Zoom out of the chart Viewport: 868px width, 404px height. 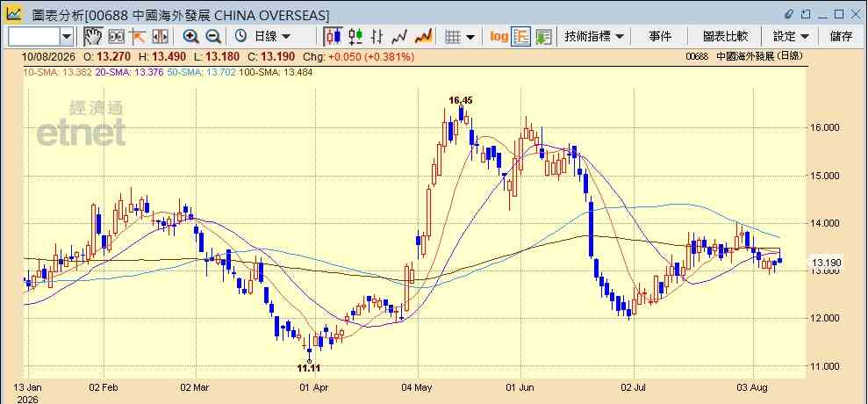[x=213, y=37]
